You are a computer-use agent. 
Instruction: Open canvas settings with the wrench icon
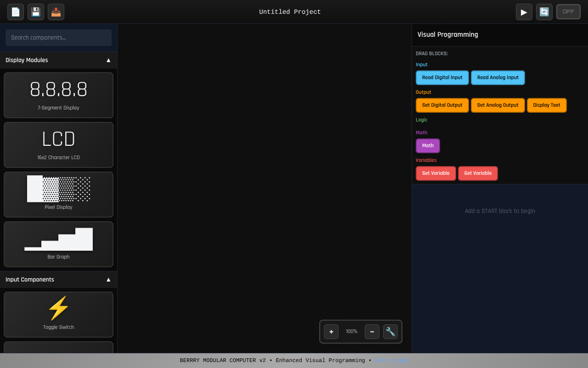390,331
